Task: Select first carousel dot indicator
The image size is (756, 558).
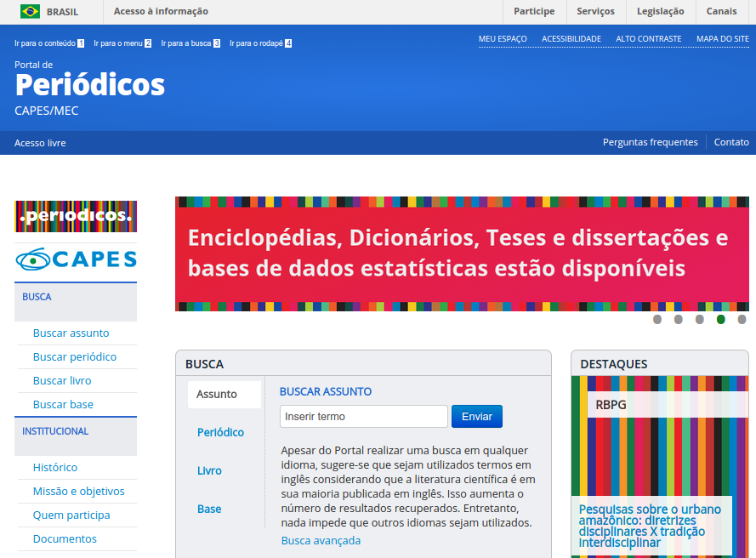Action: 657,319
